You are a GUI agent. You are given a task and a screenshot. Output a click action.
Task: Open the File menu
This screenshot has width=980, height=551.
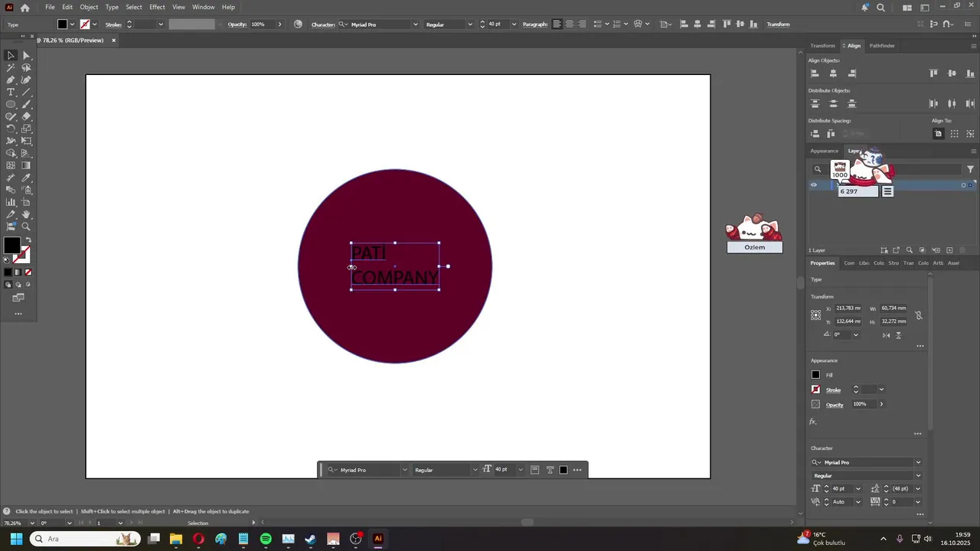pos(50,7)
